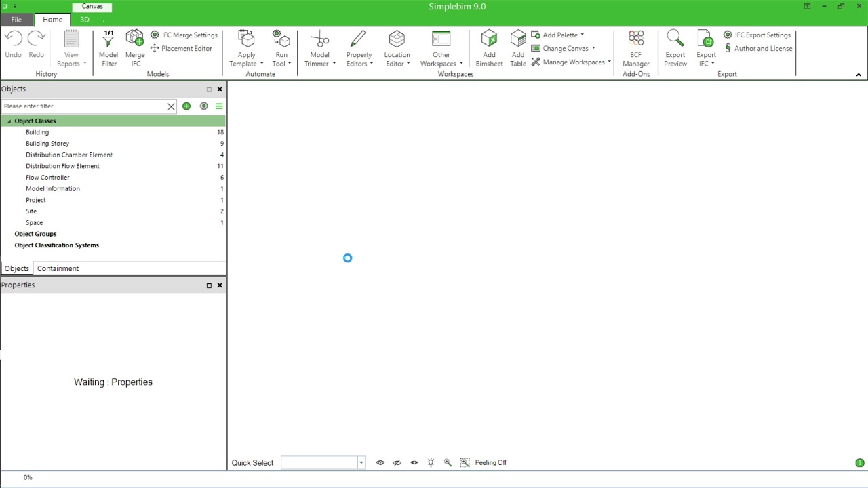868x488 pixels.
Task: Open the Model Filter tool
Action: [x=108, y=48]
